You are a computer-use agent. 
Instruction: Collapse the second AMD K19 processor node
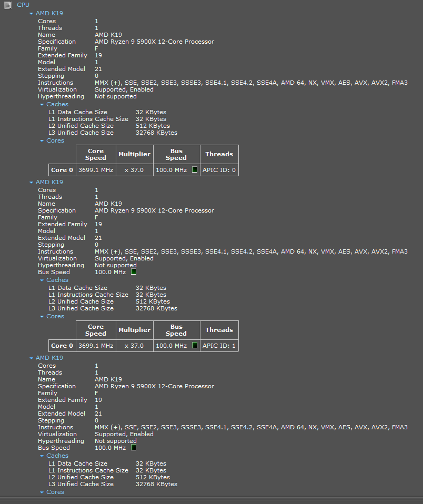(31, 182)
